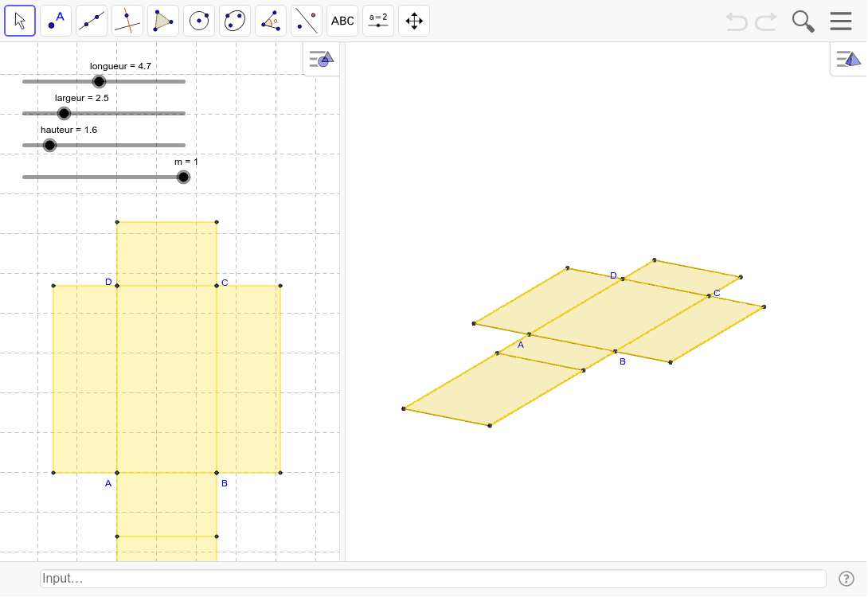Open the hamburger main menu
868x597 pixels.
pyautogui.click(x=840, y=21)
